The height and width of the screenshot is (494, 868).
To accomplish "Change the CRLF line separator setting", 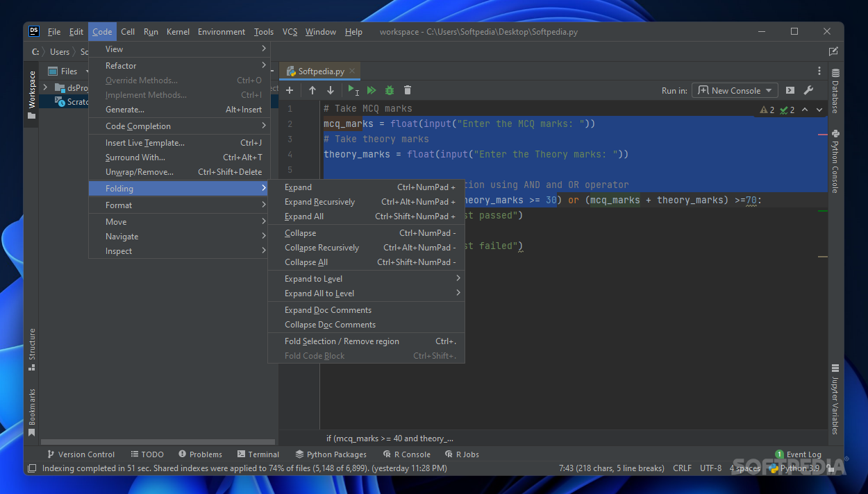I will 682,468.
